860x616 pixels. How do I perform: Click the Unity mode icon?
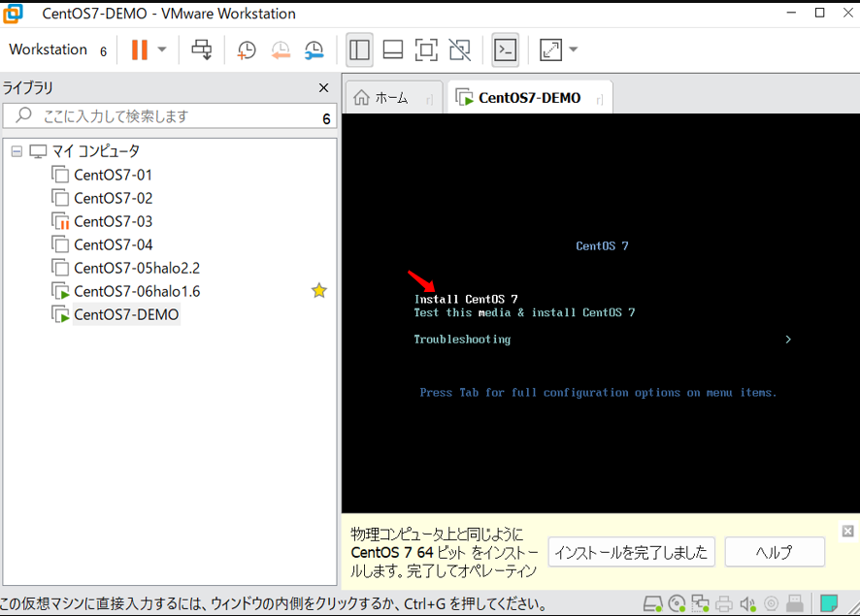(460, 49)
